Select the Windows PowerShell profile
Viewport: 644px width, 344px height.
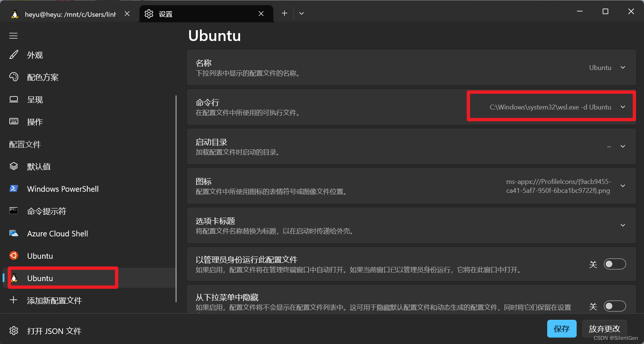(x=89, y=189)
